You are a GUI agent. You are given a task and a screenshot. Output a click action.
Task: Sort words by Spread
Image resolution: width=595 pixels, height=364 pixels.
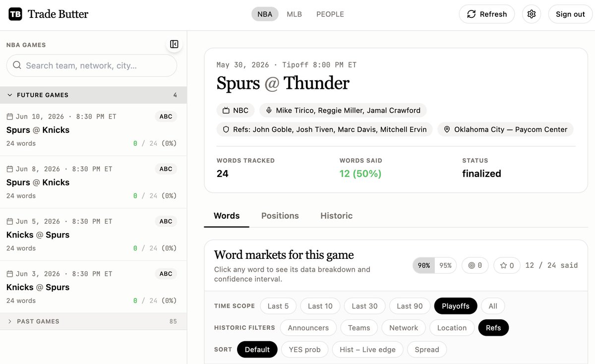click(x=427, y=350)
